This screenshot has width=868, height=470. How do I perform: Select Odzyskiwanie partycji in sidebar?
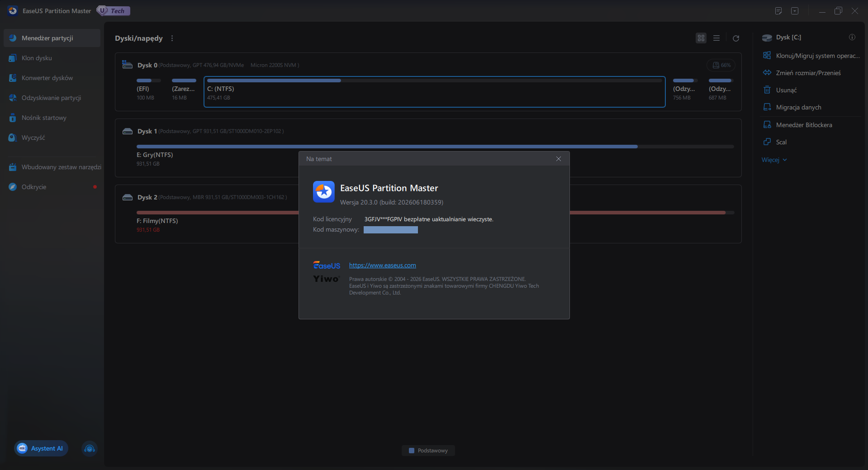point(52,98)
